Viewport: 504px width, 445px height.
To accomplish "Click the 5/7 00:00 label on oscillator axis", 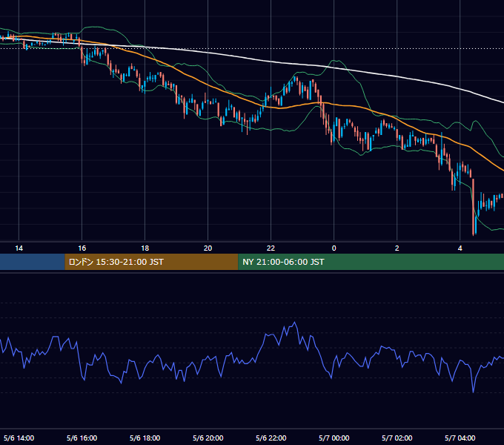I will coord(334,438).
